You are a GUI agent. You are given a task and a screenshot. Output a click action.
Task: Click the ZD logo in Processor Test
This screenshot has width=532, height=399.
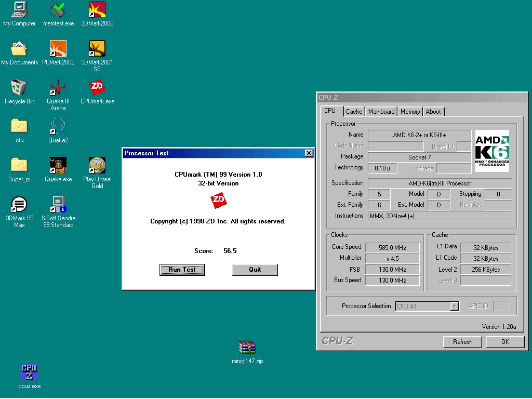point(219,201)
